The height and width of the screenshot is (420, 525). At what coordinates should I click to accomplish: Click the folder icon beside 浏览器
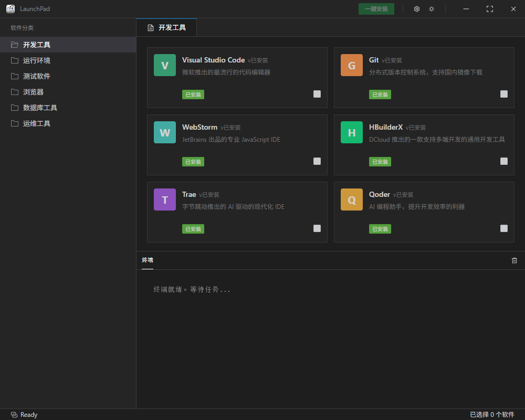point(14,92)
